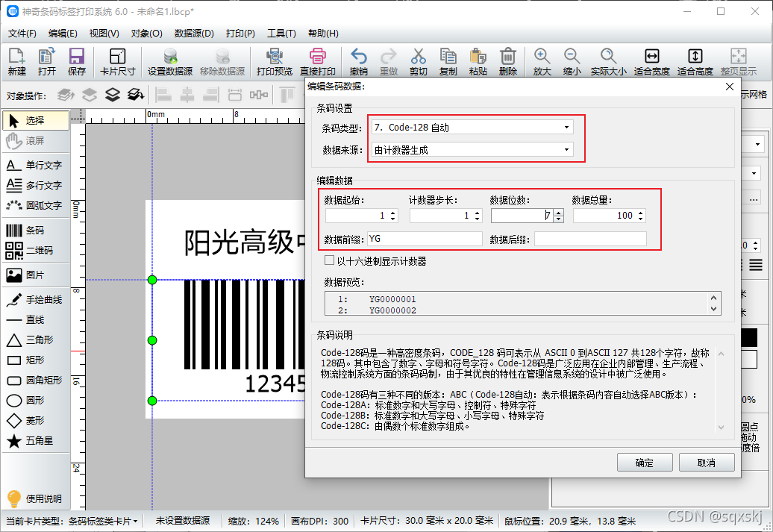773x532 pixels.
Task: Open the 工具(T) menu
Action: coord(281,34)
